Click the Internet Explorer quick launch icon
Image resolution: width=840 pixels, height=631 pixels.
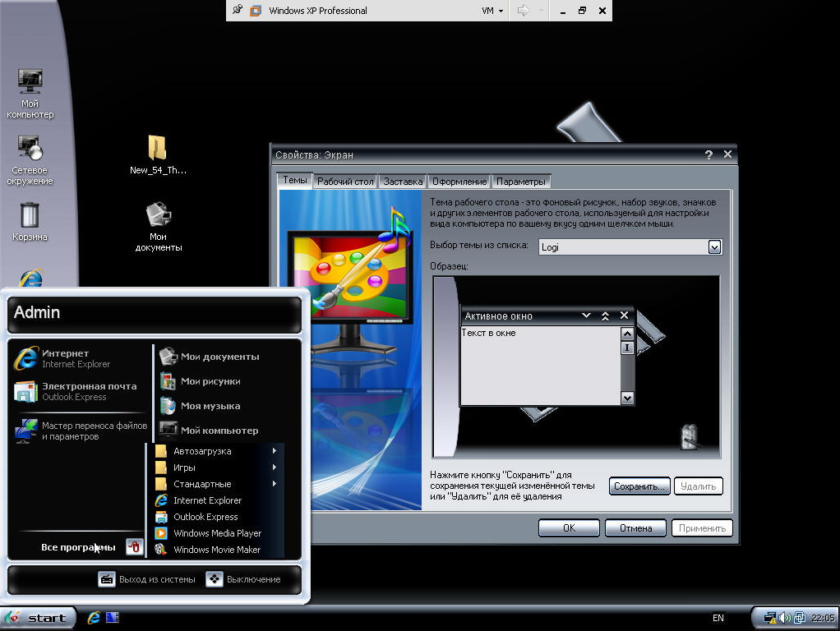coord(94,618)
